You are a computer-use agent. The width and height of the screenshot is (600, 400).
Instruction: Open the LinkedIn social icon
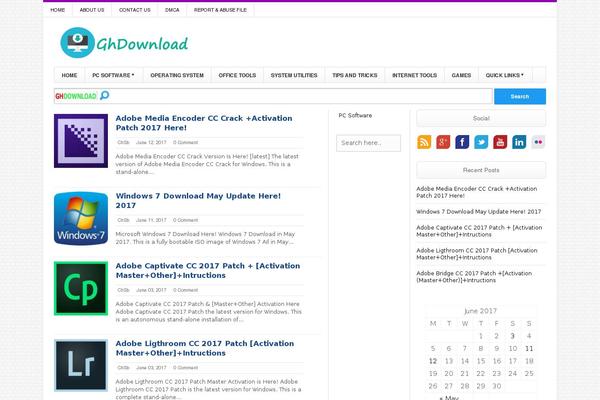point(519,142)
